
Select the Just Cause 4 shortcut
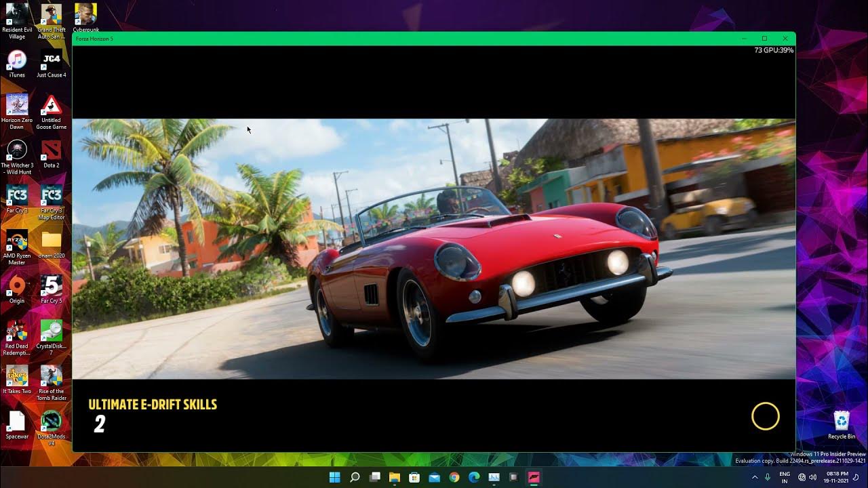[x=52, y=64]
